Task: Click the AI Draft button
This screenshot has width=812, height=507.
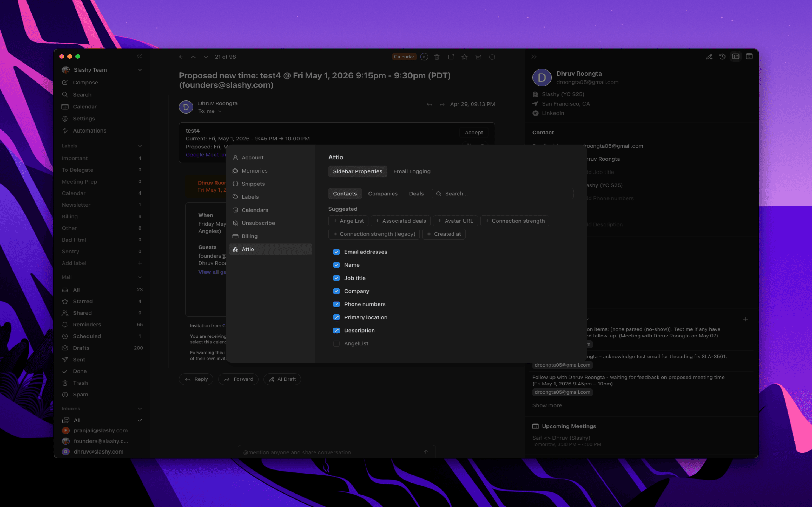Action: click(282, 379)
